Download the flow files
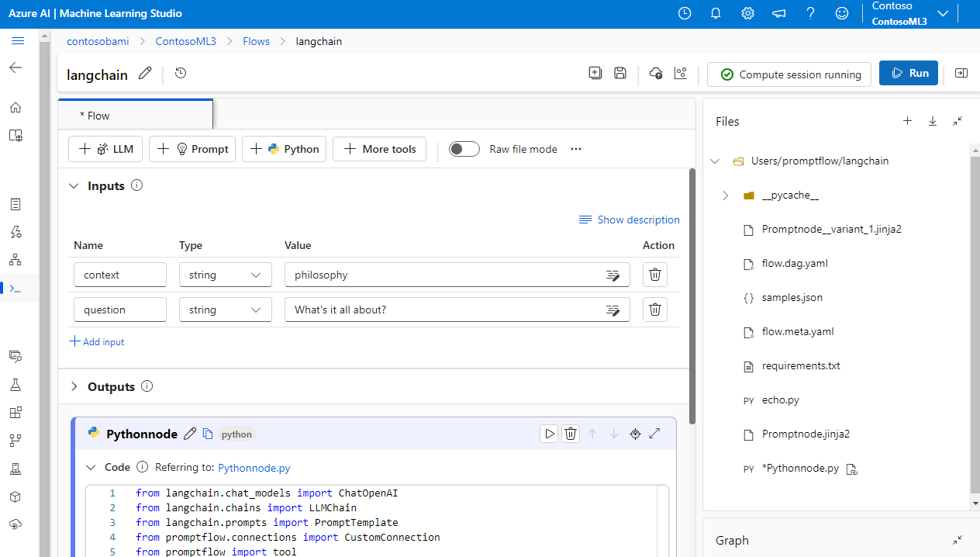This screenshot has width=980, height=557. click(932, 121)
